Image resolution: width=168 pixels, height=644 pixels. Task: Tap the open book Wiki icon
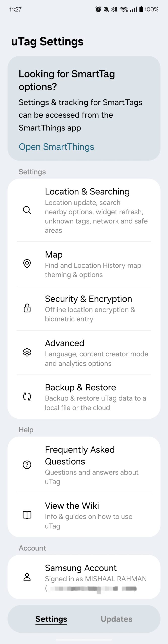pyautogui.click(x=27, y=515)
